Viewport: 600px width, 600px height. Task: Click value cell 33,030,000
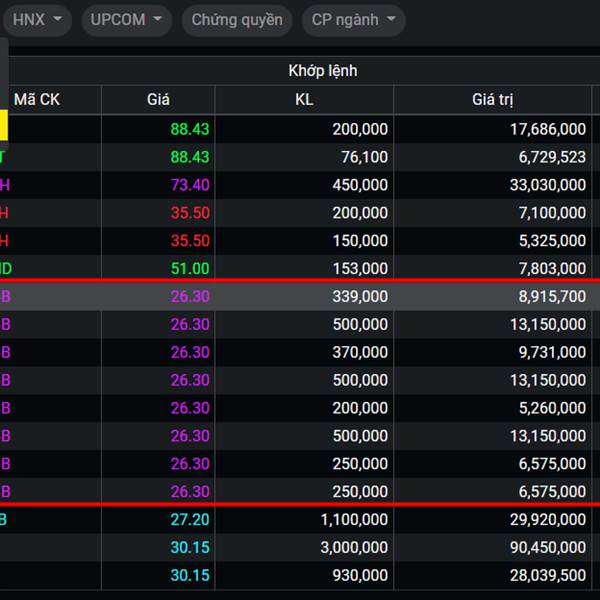pos(548,185)
